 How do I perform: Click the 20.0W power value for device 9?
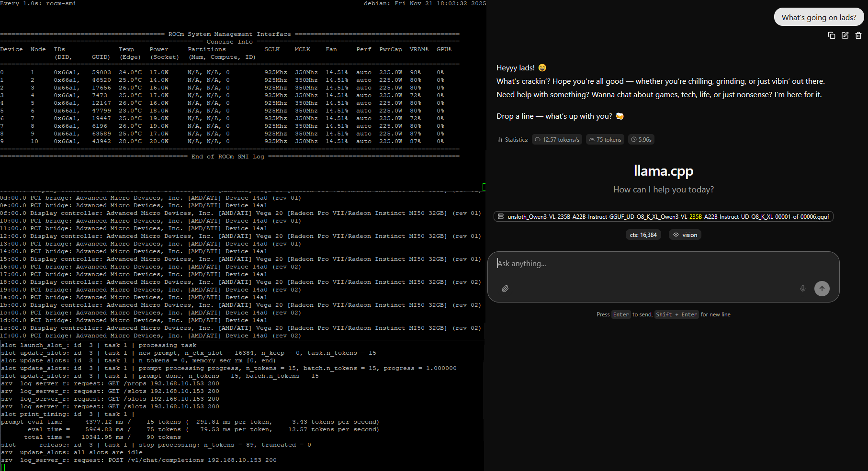tap(159, 141)
